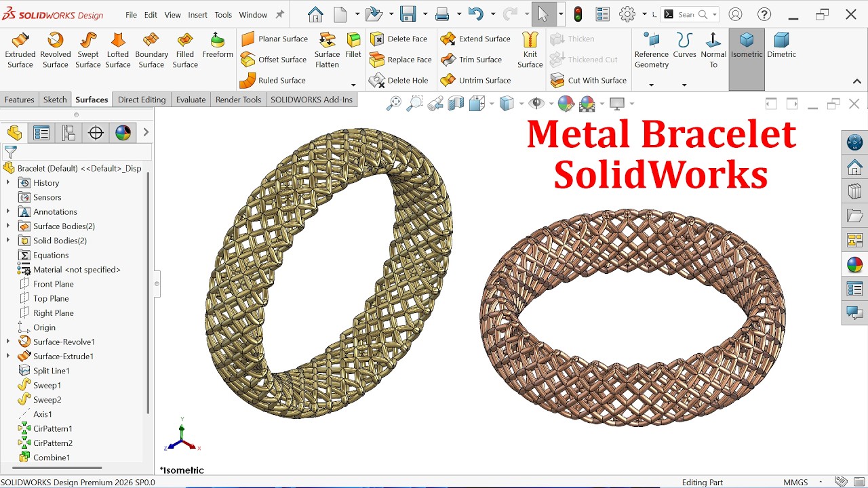Select the Extruded Surface tool
Viewport: 868px width, 488px height.
tap(20, 51)
